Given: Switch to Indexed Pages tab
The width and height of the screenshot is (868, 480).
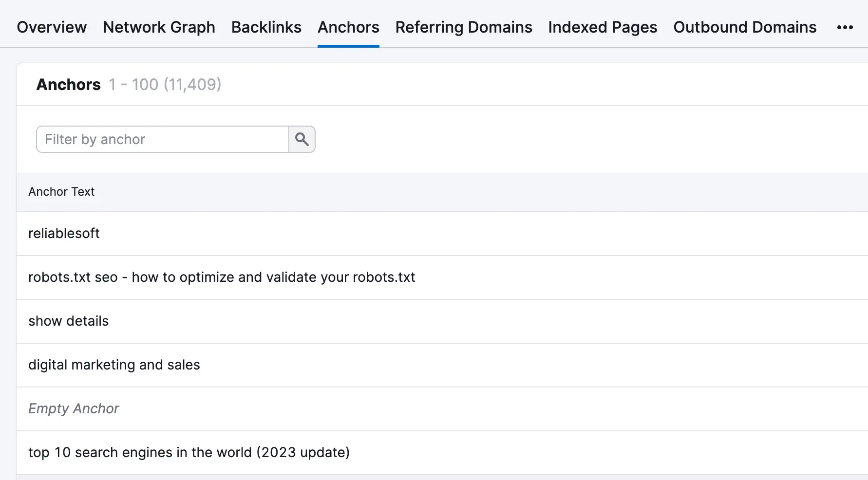Looking at the screenshot, I should coord(603,27).
